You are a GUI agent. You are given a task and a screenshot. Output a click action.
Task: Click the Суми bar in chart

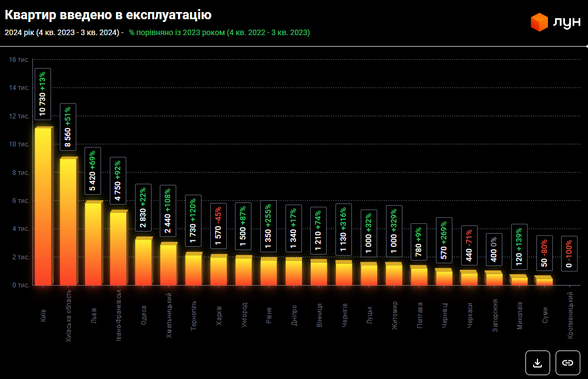tap(544, 281)
